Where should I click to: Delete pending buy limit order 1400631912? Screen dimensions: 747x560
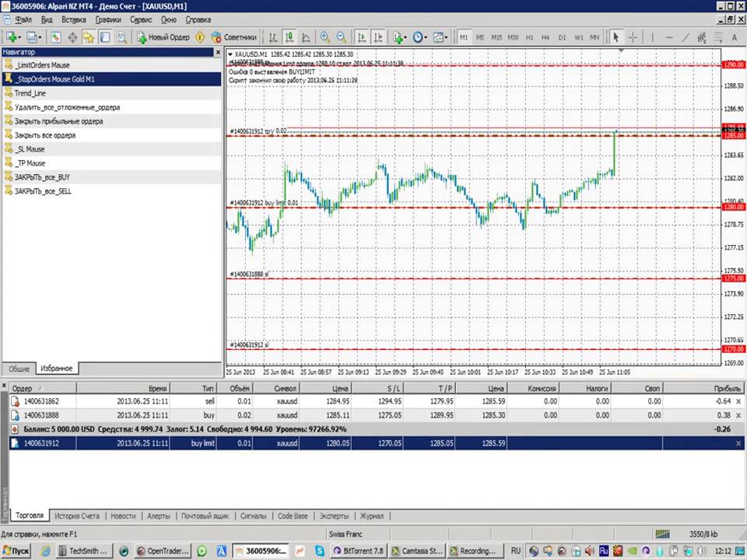[x=738, y=443]
